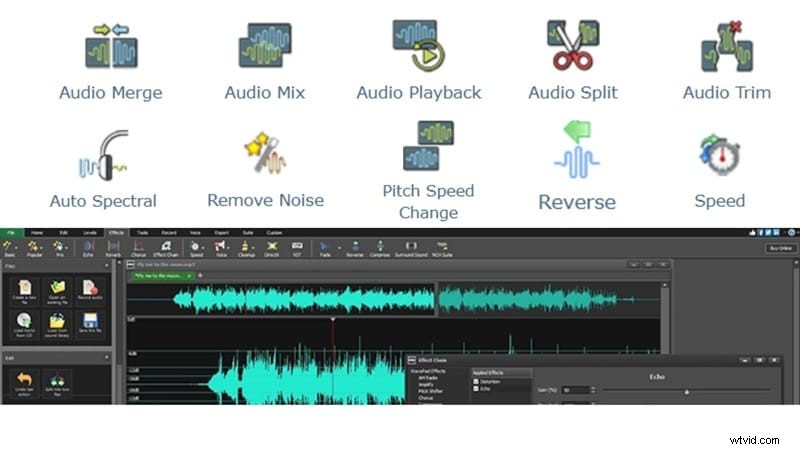
Task: Switch to the Edit ribbon tab
Action: [x=63, y=232]
